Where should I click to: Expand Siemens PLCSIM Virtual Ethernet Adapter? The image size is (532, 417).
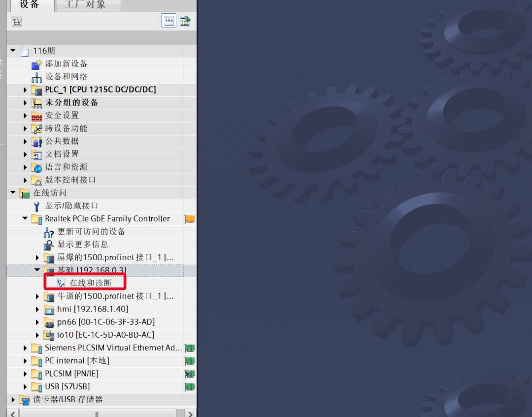[x=25, y=348]
